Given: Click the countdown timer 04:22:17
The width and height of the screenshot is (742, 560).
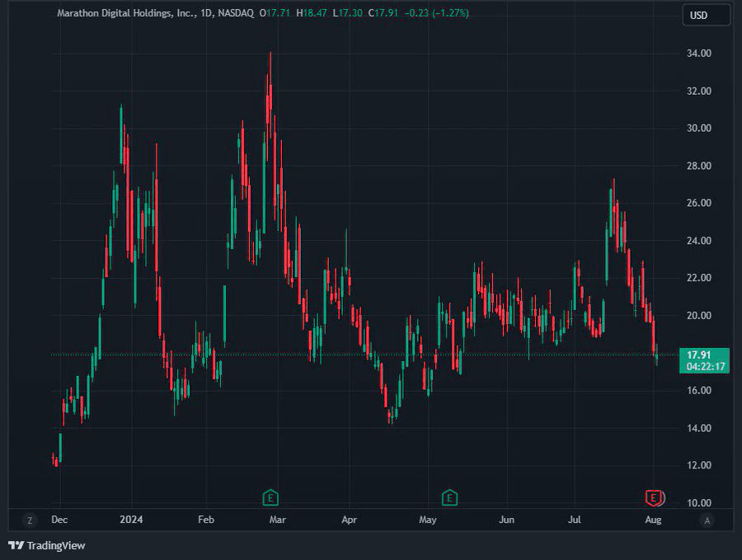Looking at the screenshot, I should click(x=706, y=366).
